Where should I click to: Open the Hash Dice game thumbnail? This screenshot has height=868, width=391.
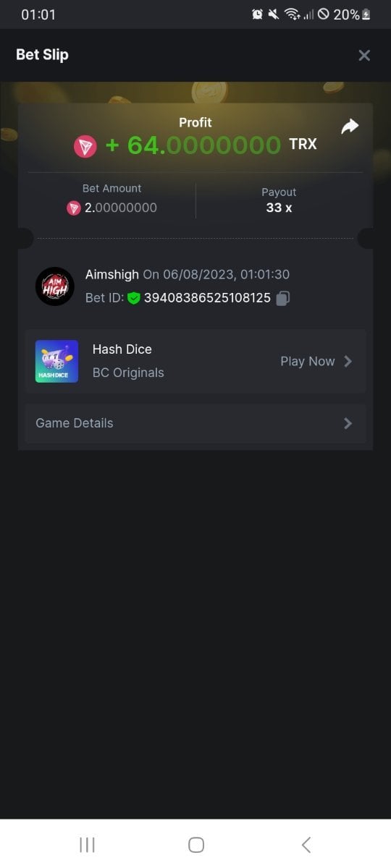(x=56, y=361)
